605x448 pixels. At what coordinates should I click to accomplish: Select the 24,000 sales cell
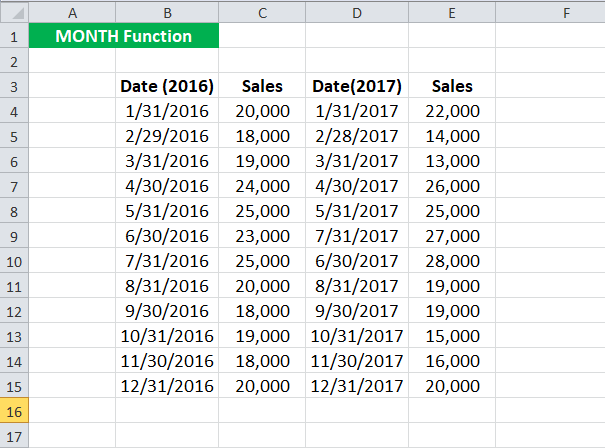(262, 186)
